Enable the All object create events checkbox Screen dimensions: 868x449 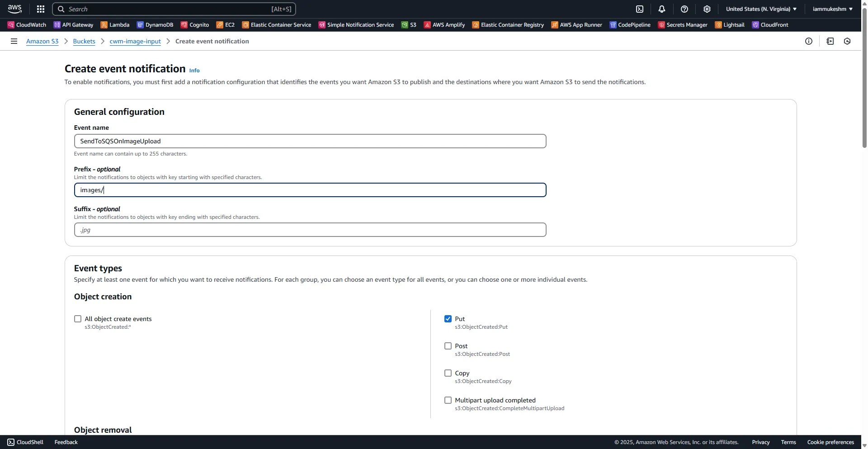(x=77, y=319)
